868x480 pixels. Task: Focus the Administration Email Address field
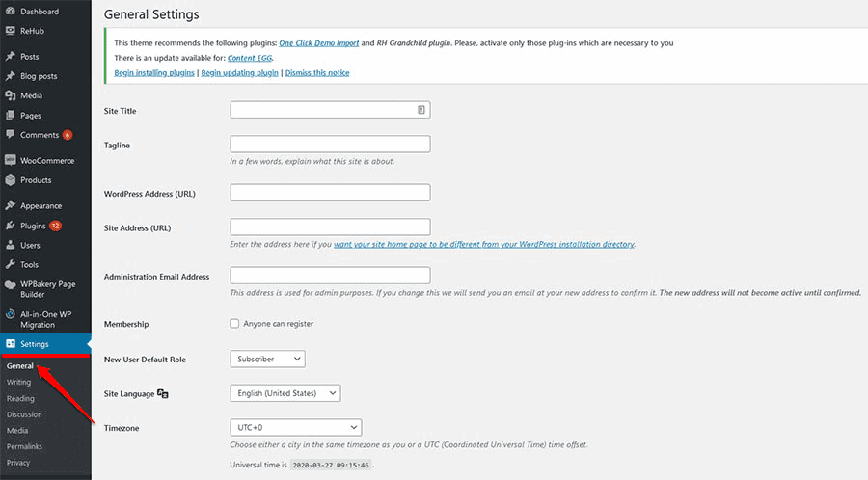[330, 276]
